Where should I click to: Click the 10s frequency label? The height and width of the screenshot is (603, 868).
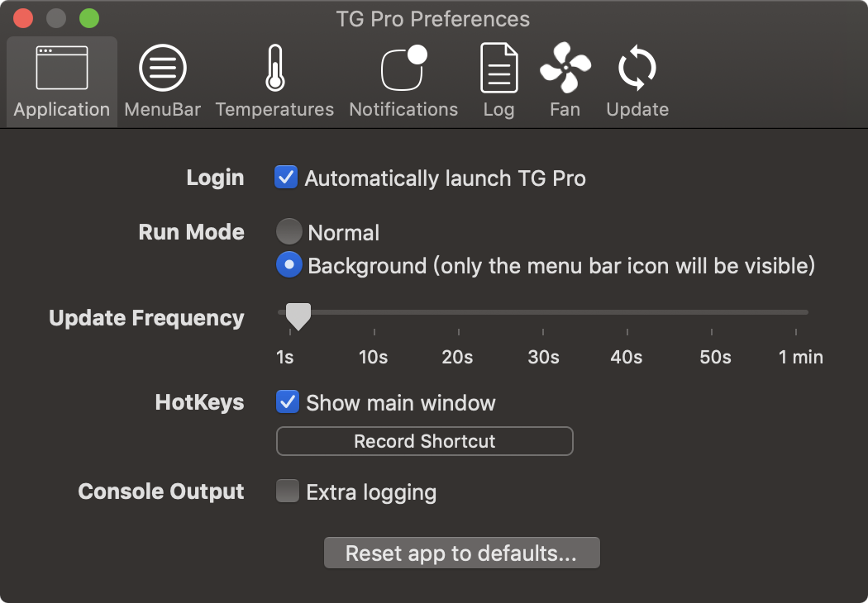(373, 358)
